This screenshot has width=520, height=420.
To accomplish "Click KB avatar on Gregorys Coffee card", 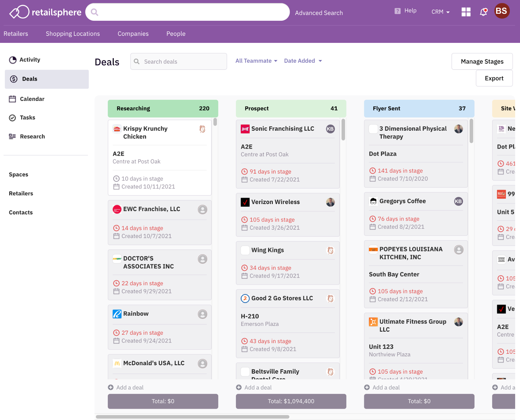I will pyautogui.click(x=458, y=201).
